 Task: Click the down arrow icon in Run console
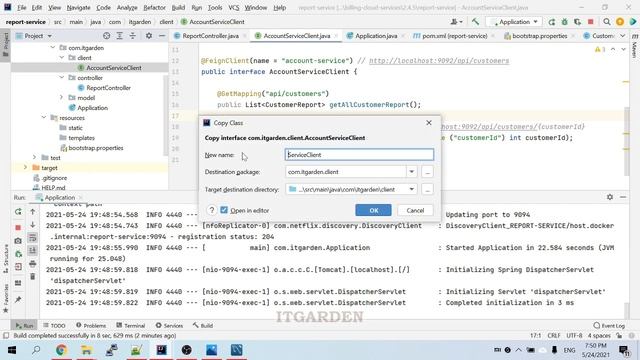coord(33,225)
